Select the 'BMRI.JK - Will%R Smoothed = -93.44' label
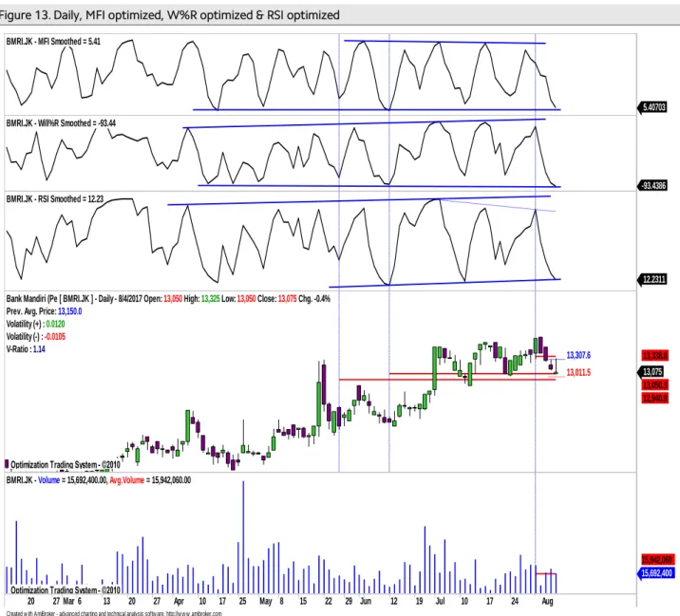This screenshot has width=680, height=616. 61,123
